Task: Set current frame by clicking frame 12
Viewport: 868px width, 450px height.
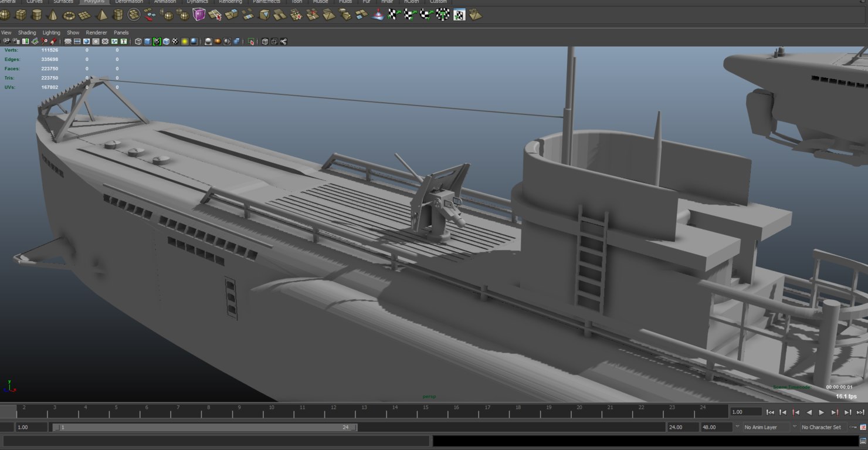Action: click(333, 410)
